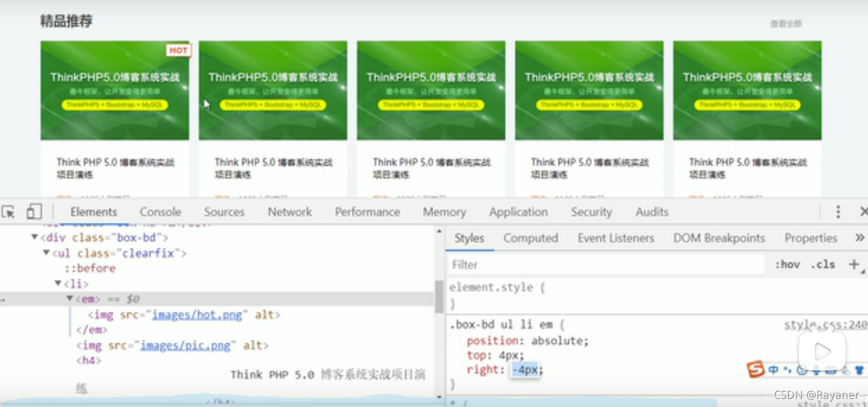The height and width of the screenshot is (407, 868).
Task: Open the Security tab
Action: pyautogui.click(x=591, y=212)
